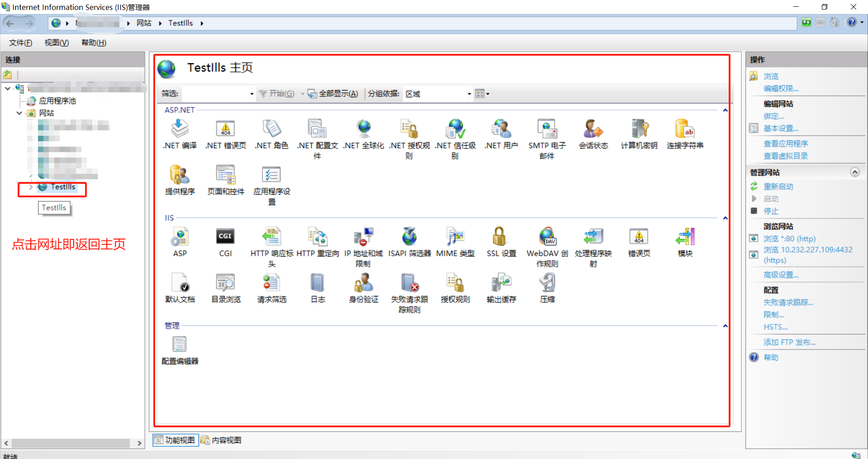Screen dimensions: 868x459
Task: Select 应用程序池 in connections tree
Action: (x=57, y=100)
